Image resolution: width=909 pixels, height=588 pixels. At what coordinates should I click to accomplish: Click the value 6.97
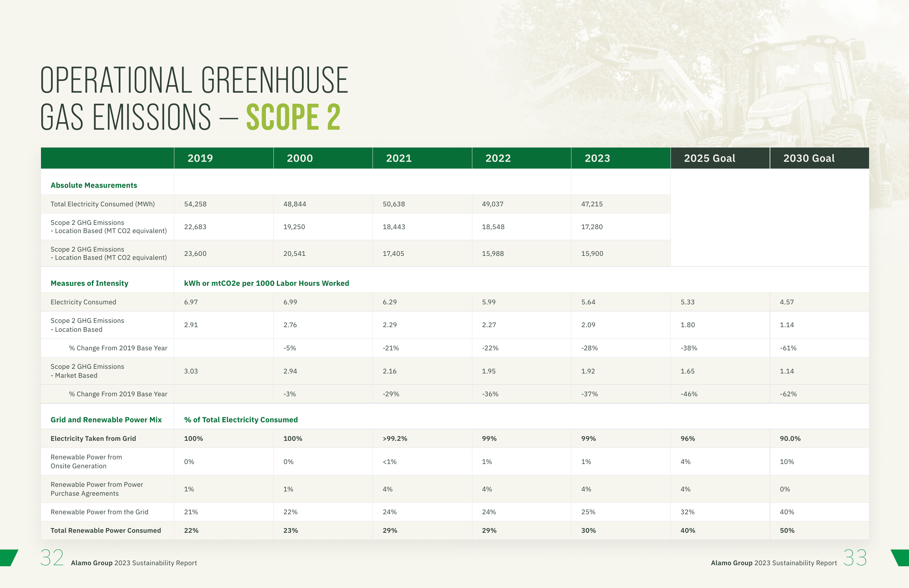[191, 302]
